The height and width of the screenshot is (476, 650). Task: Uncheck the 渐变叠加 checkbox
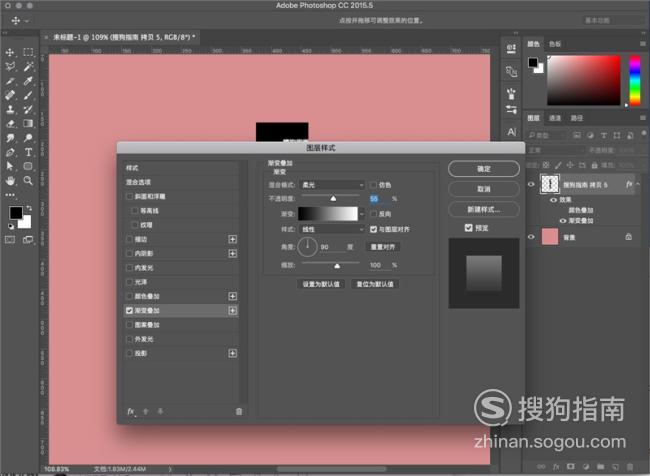tap(129, 311)
